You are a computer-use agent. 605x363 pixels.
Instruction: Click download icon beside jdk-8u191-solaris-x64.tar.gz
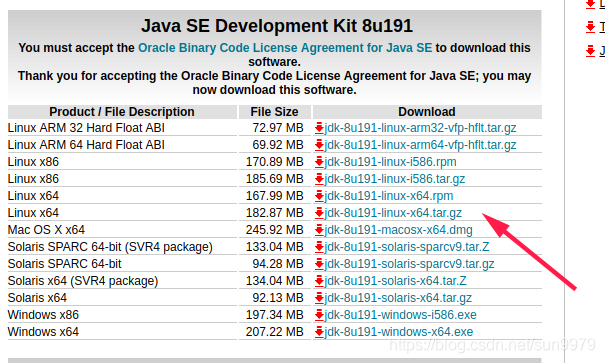319,297
